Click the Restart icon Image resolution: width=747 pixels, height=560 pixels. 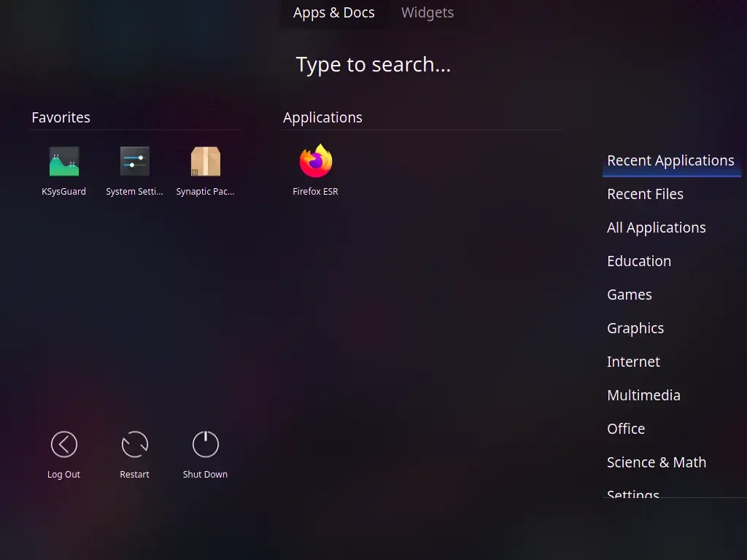(135, 444)
